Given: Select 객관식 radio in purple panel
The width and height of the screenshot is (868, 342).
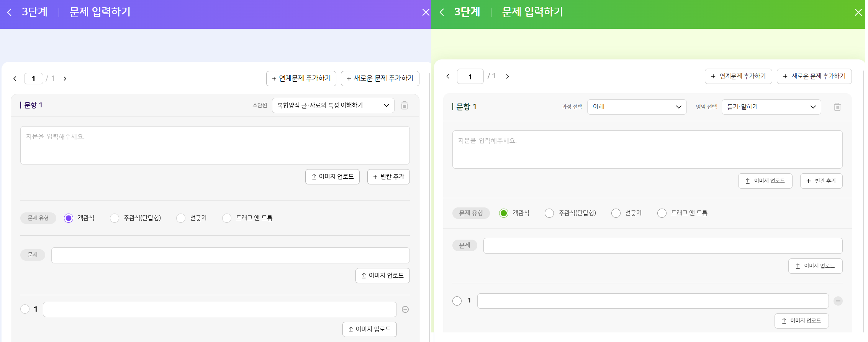Looking at the screenshot, I should click(69, 218).
